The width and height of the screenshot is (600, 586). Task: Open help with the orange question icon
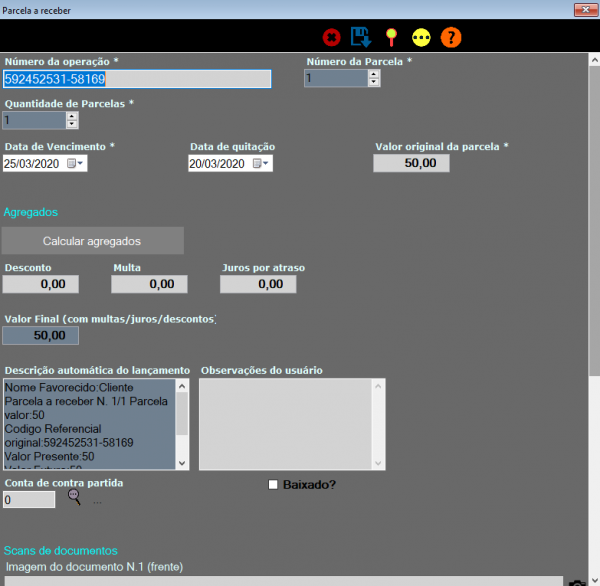[x=451, y=38]
